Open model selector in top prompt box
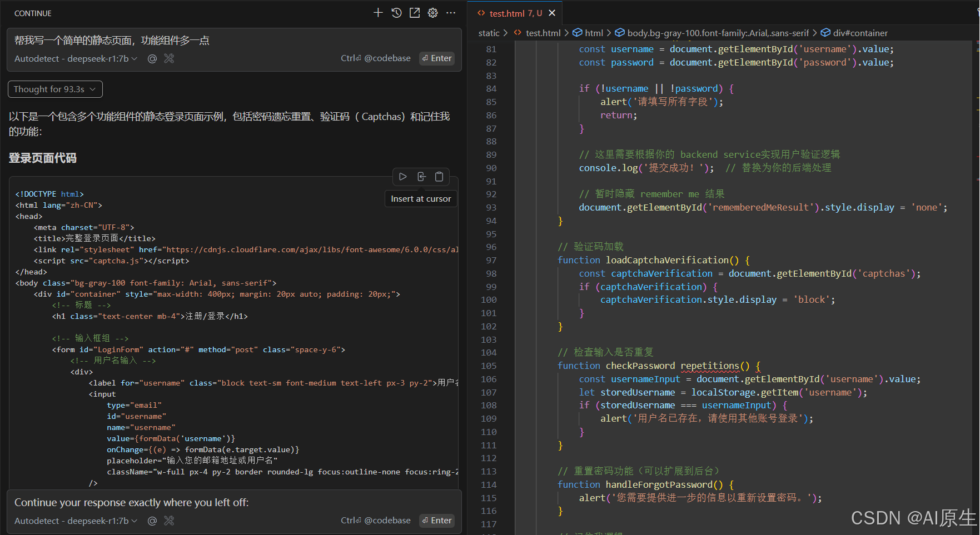This screenshot has height=535, width=980. pos(76,58)
